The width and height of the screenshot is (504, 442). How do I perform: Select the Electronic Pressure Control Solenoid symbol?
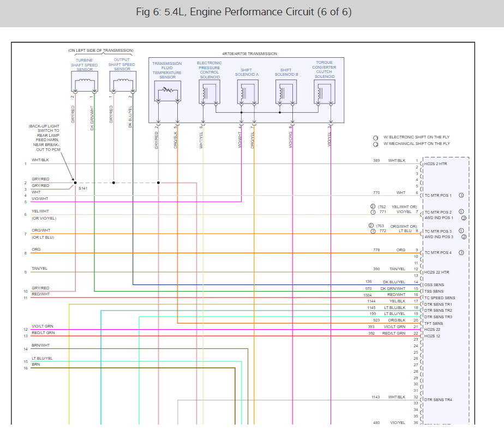click(209, 92)
